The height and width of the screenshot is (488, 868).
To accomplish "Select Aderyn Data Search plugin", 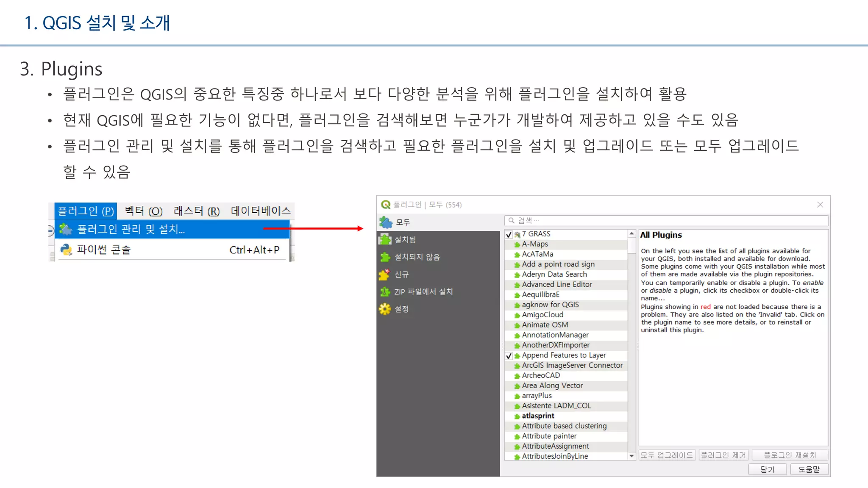I will pos(566,274).
